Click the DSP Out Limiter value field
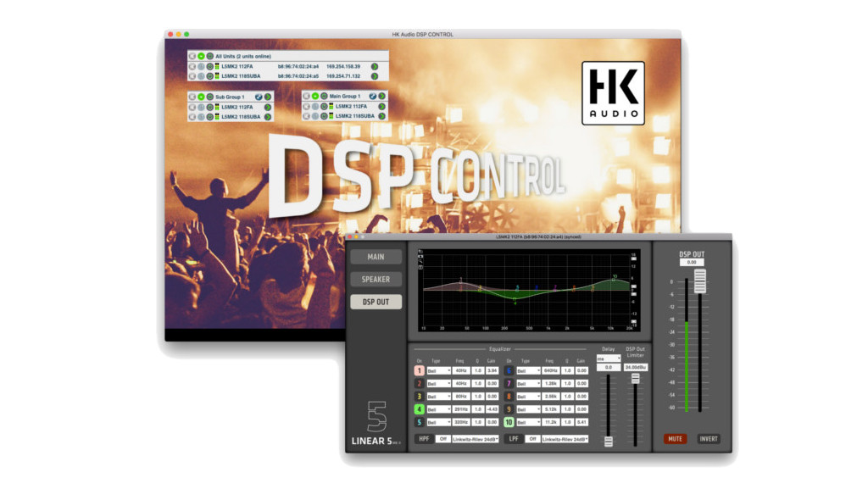Screen dimensions: 868x489 coord(636,367)
